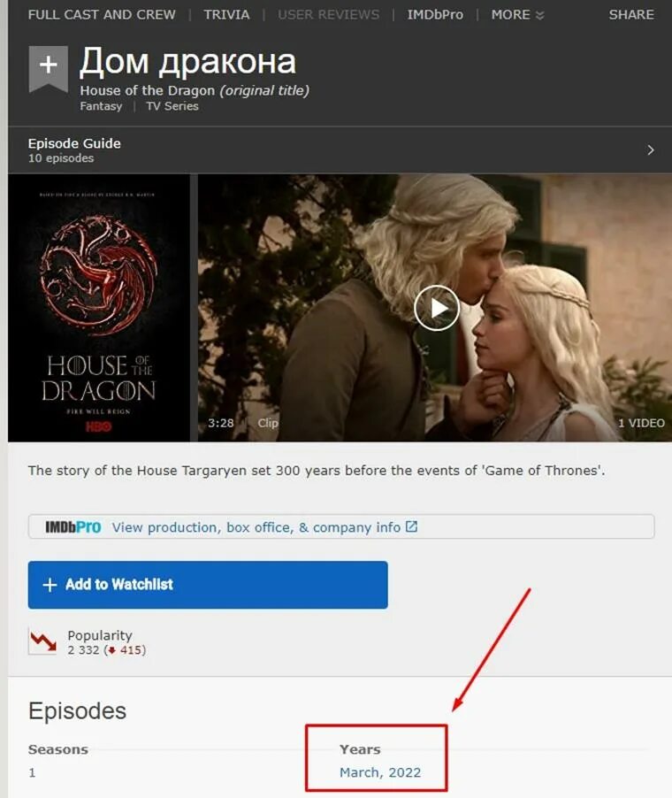Open the March, 2022 years link
Image resolution: width=672 pixels, height=798 pixels.
[380, 772]
